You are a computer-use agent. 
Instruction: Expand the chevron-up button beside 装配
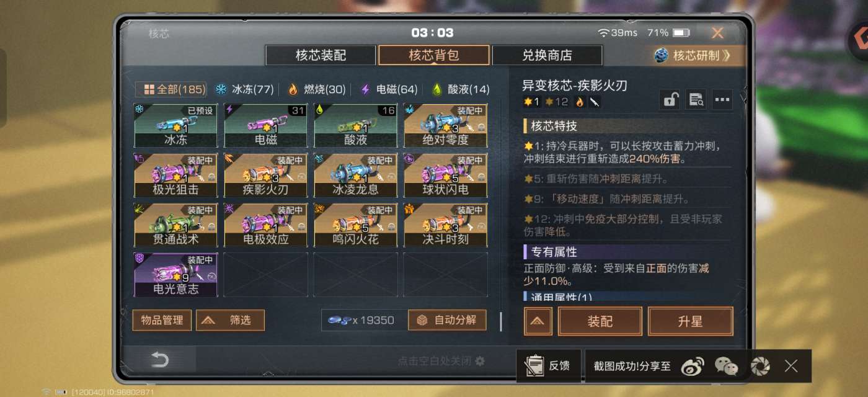(x=538, y=321)
